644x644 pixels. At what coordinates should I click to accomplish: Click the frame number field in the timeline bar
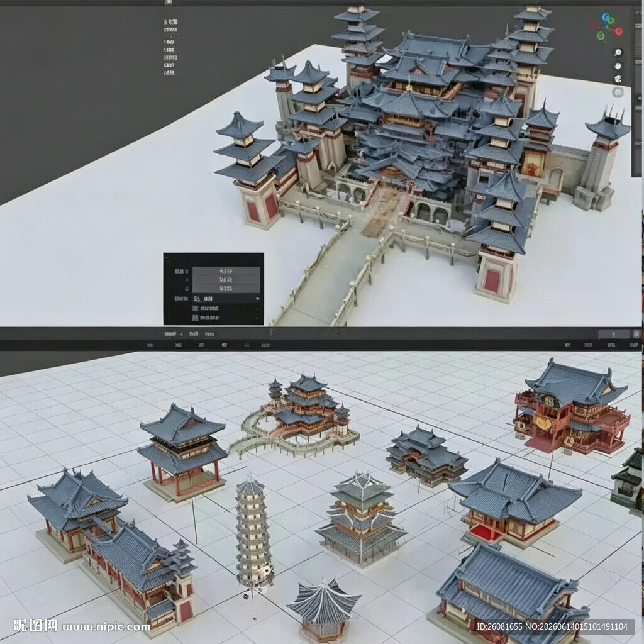tap(614, 334)
